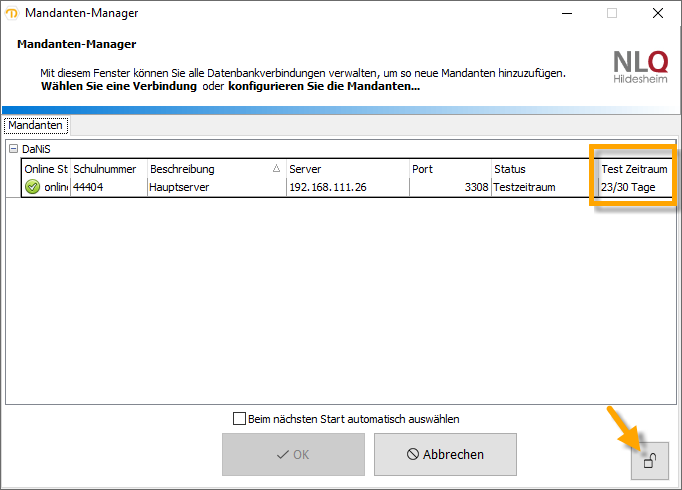The width and height of the screenshot is (682, 490).
Task: Minimize the Mandanten-Manager window
Action: (565, 13)
